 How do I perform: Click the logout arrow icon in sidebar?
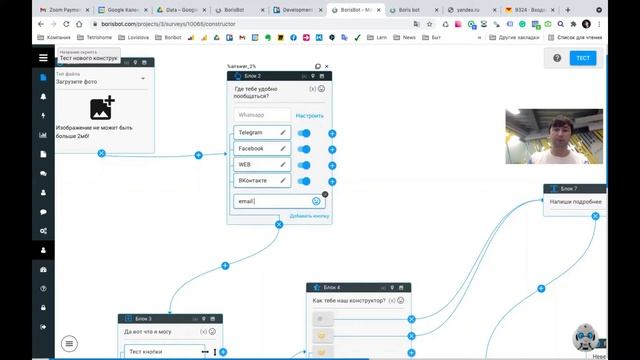click(x=43, y=327)
